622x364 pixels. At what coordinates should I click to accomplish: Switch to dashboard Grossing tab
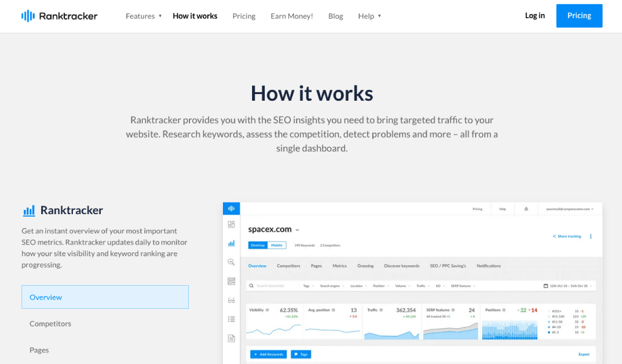pos(365,266)
